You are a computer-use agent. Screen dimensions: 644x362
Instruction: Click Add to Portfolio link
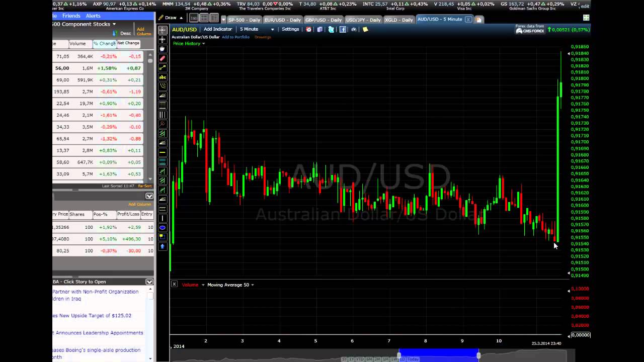tap(235, 37)
